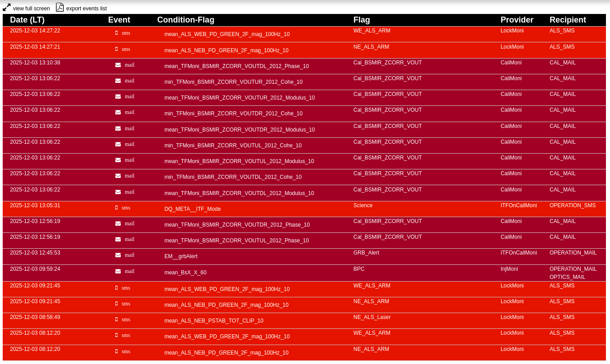
Task: Click the view full screen expand icon
Action: [x=6, y=7]
